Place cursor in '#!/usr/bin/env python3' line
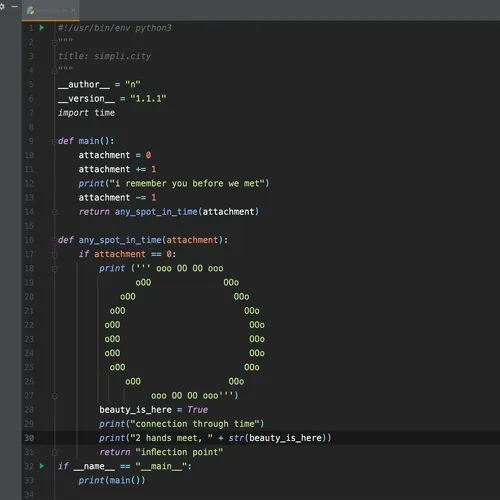The height and width of the screenshot is (500, 500). [x=115, y=28]
